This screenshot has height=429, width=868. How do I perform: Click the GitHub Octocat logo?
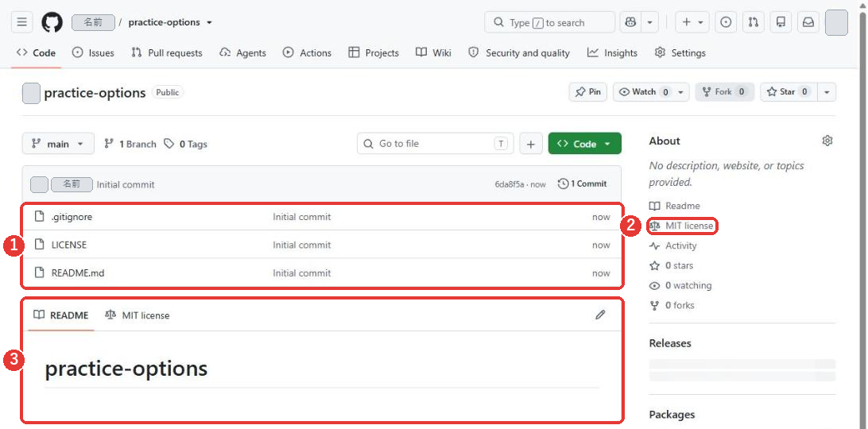[x=52, y=23]
